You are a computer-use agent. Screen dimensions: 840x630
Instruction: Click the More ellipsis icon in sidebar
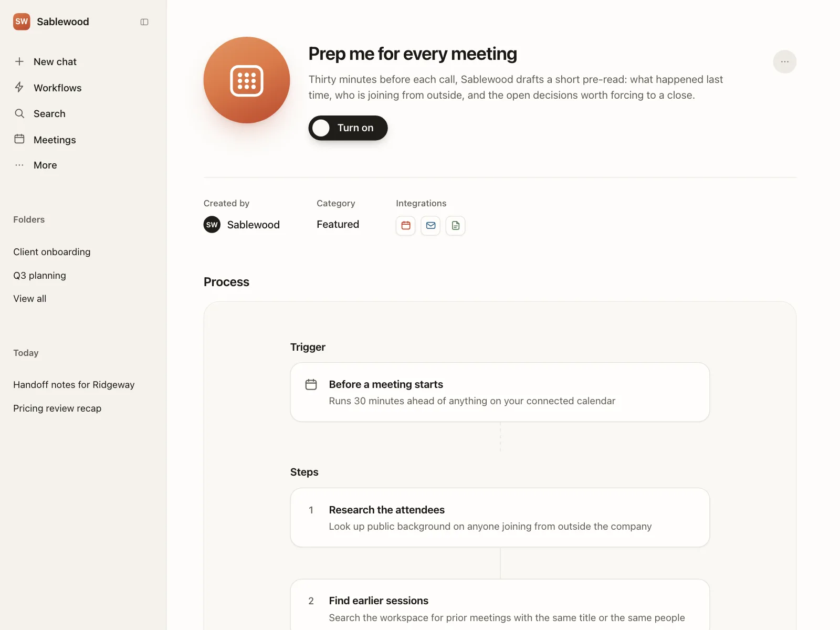point(19,165)
